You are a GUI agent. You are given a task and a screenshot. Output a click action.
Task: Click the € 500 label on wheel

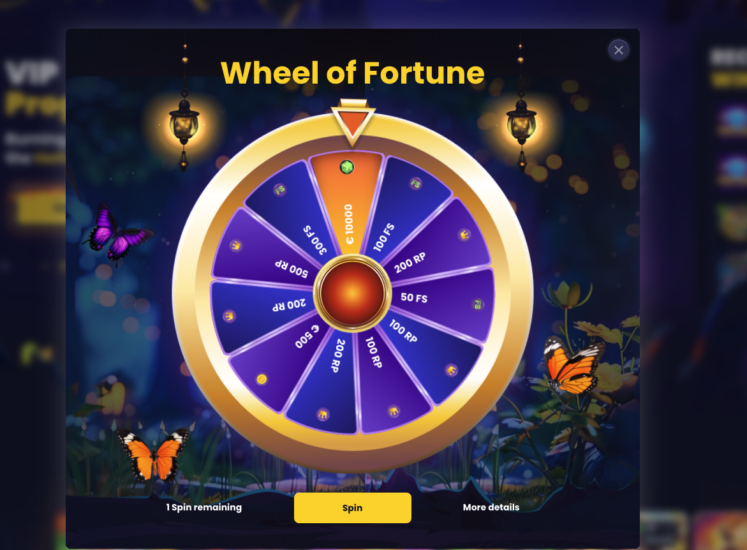[x=307, y=336]
